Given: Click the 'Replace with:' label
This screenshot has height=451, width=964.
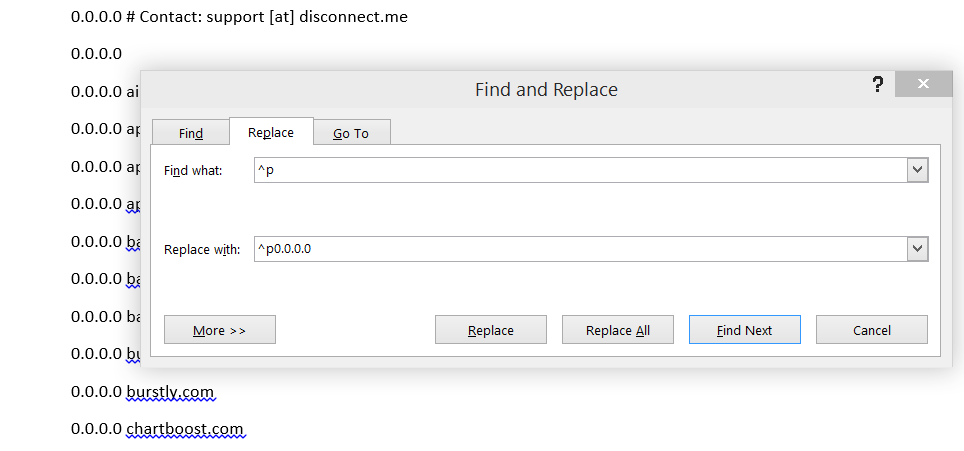Looking at the screenshot, I should (x=202, y=250).
